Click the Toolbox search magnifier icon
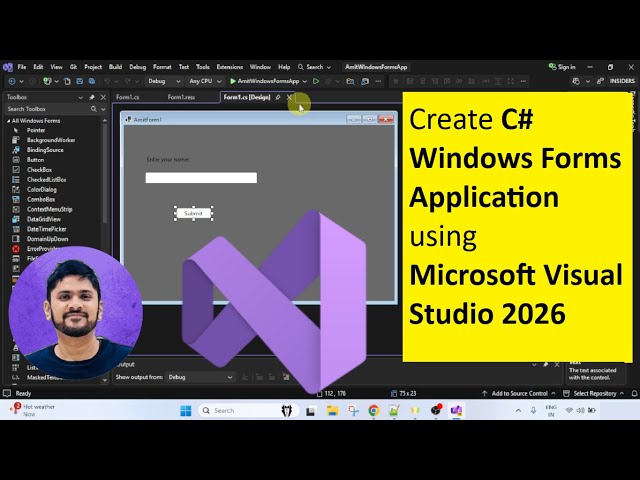Image resolution: width=640 pixels, height=480 pixels. [93, 109]
